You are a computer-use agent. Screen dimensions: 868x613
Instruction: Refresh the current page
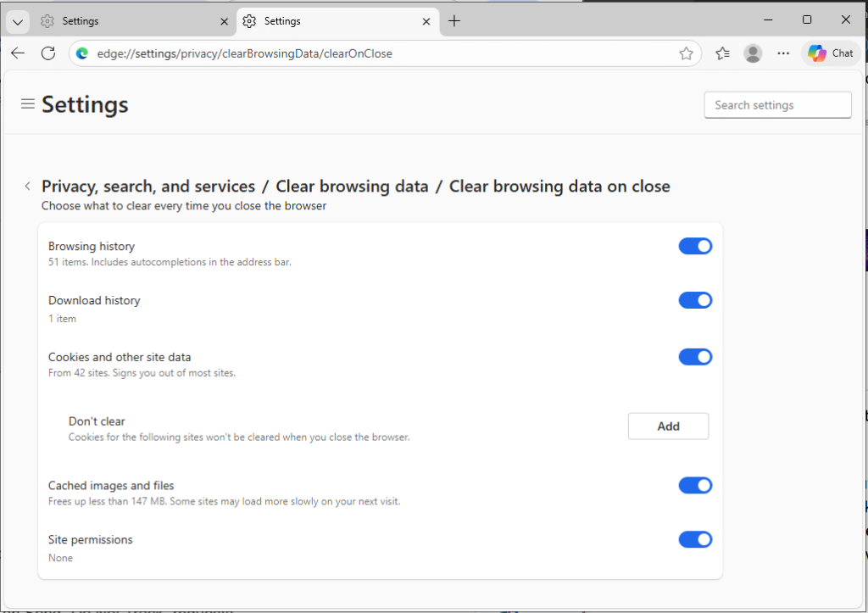48,53
